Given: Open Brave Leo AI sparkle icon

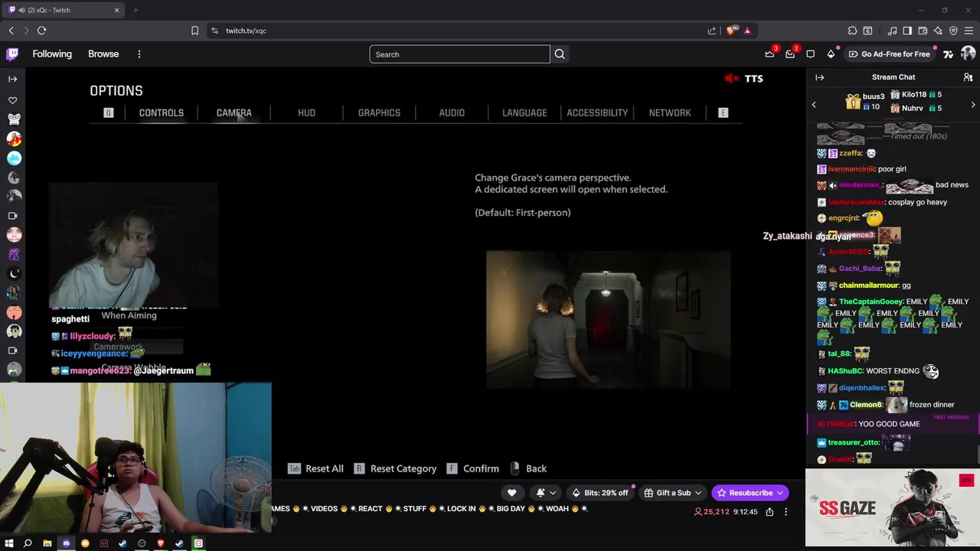Looking at the screenshot, I should pos(938,31).
